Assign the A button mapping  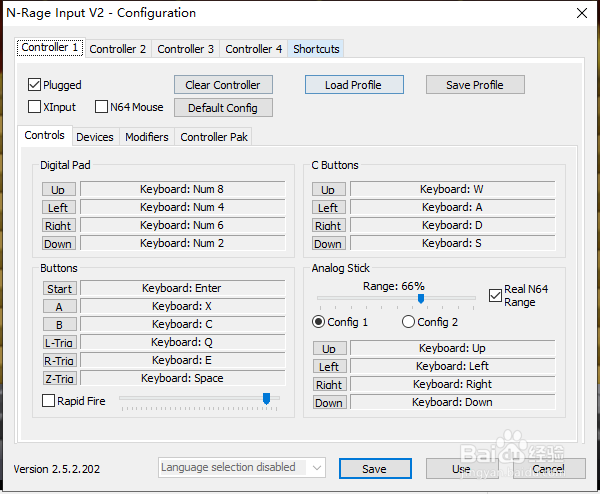pyautogui.click(x=60, y=307)
